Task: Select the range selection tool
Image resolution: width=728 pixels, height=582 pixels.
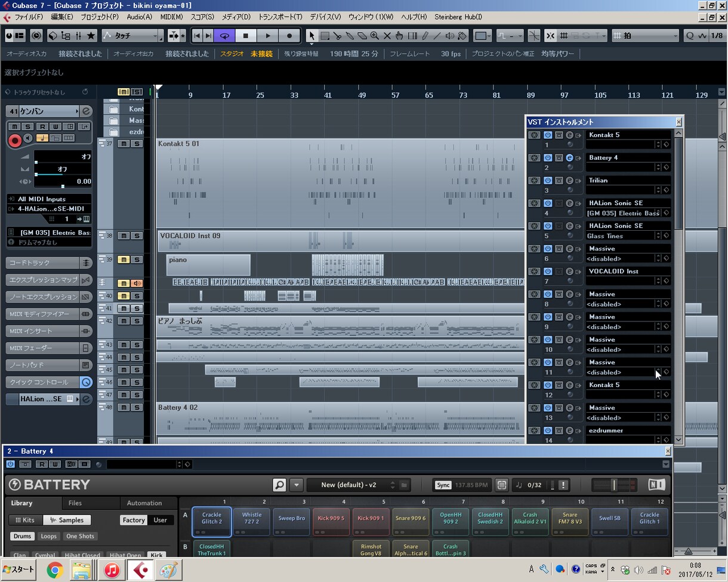Action: pos(325,36)
